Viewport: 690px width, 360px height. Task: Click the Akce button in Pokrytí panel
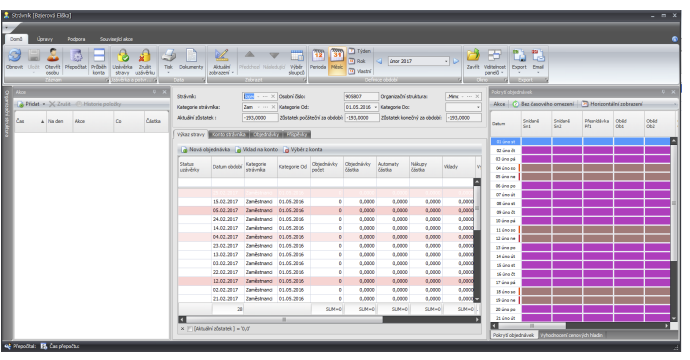point(499,104)
